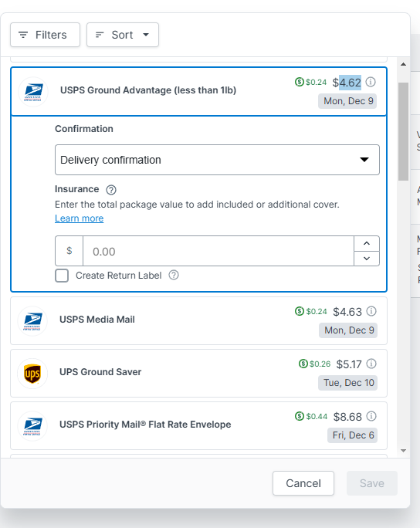Screen dimensions: 420x528
Task: Click info icon next to $5.17 price
Action: [x=371, y=364]
